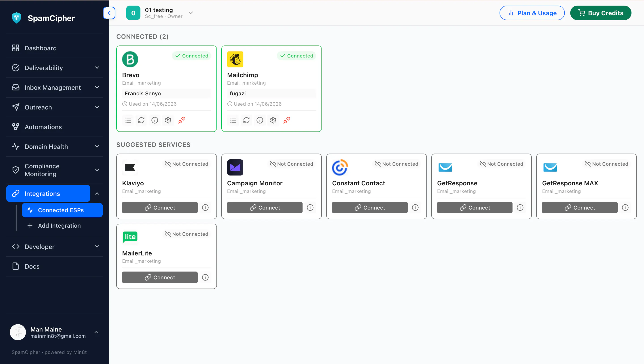Image resolution: width=644 pixels, height=364 pixels.
Task: Click the GetResponse MAX logo
Action: (550, 167)
